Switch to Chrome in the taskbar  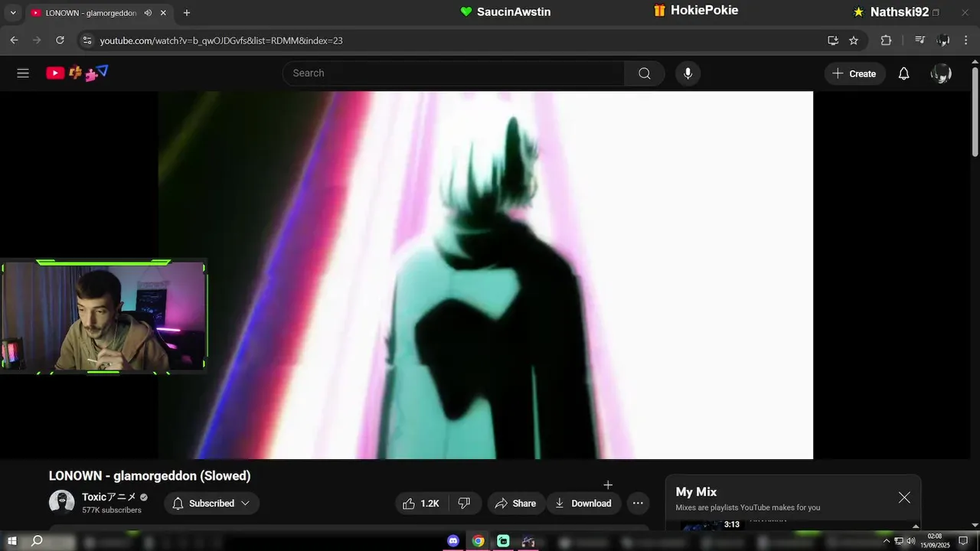coord(478,541)
